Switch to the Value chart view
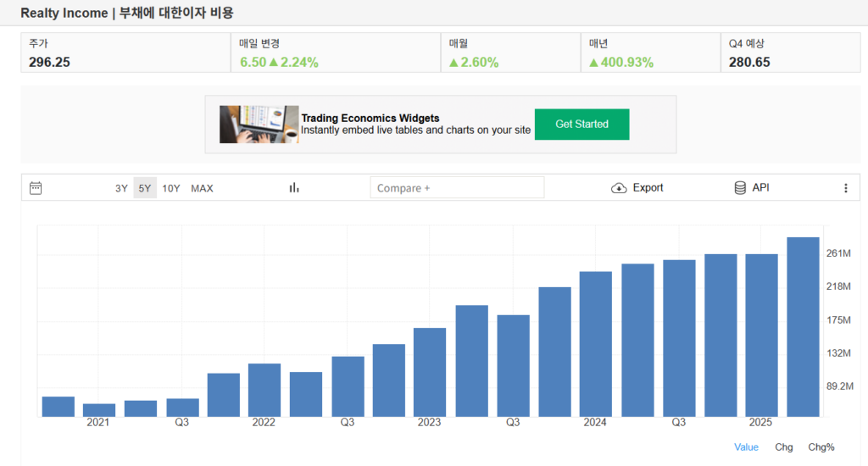Image resolution: width=868 pixels, height=466 pixels. tap(746, 447)
